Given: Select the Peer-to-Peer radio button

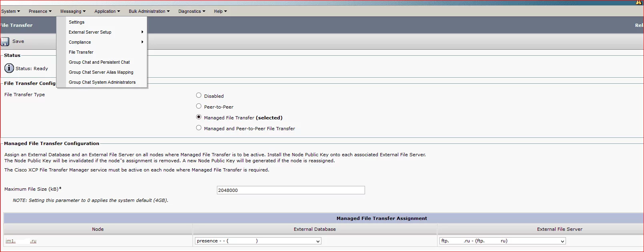Looking at the screenshot, I should (x=199, y=106).
